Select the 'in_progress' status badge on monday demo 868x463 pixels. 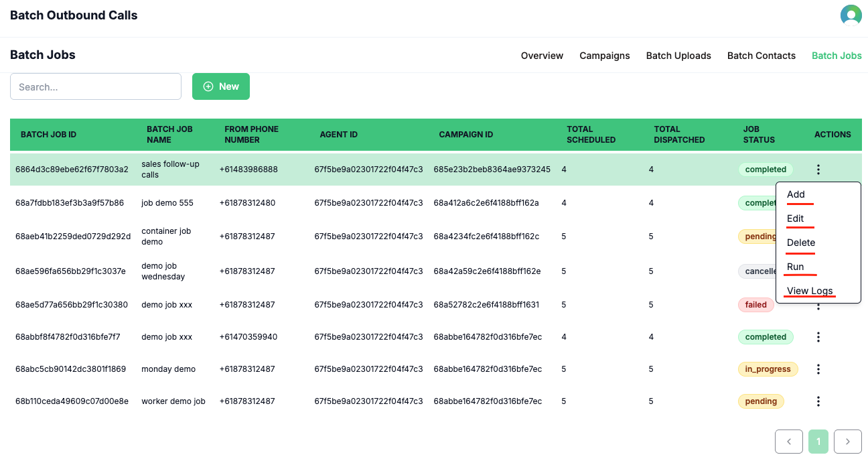coord(768,369)
